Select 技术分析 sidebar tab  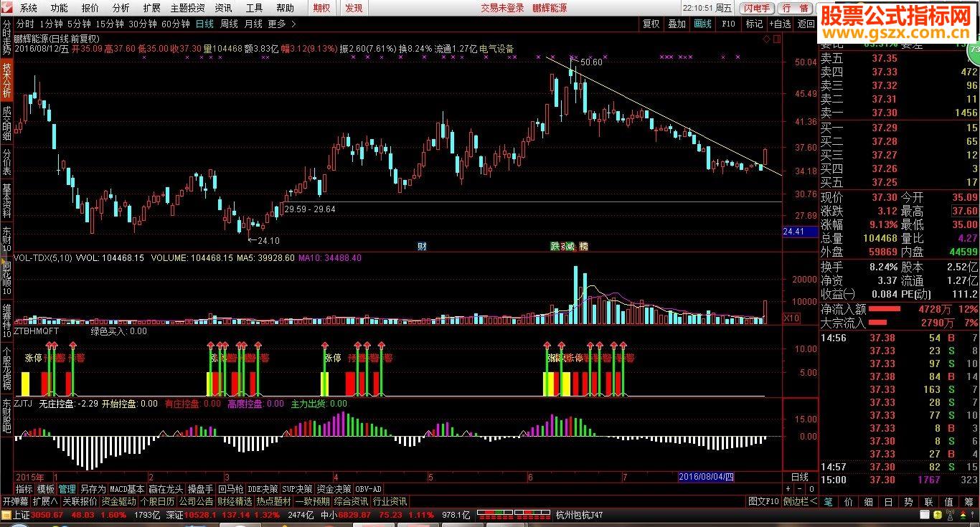(x=6, y=80)
